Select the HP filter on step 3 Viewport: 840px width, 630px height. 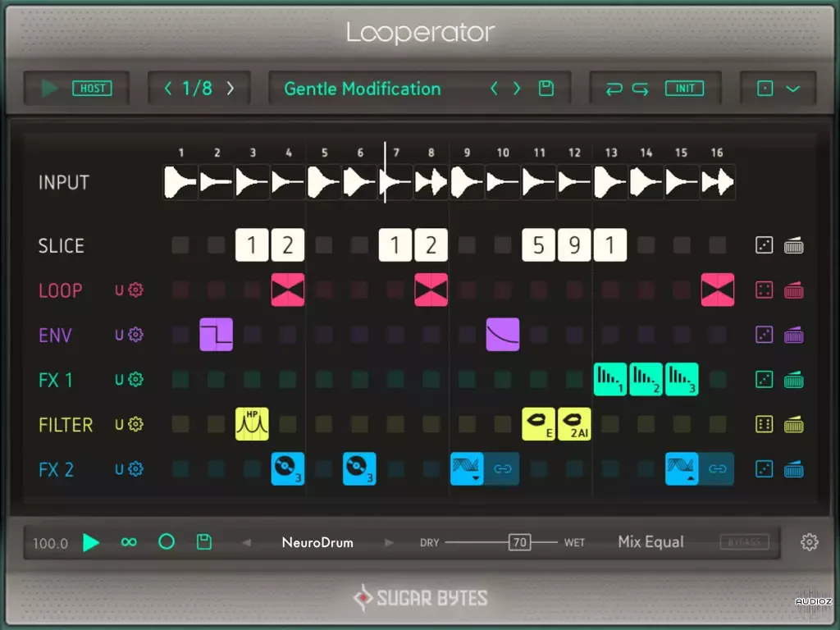252,424
